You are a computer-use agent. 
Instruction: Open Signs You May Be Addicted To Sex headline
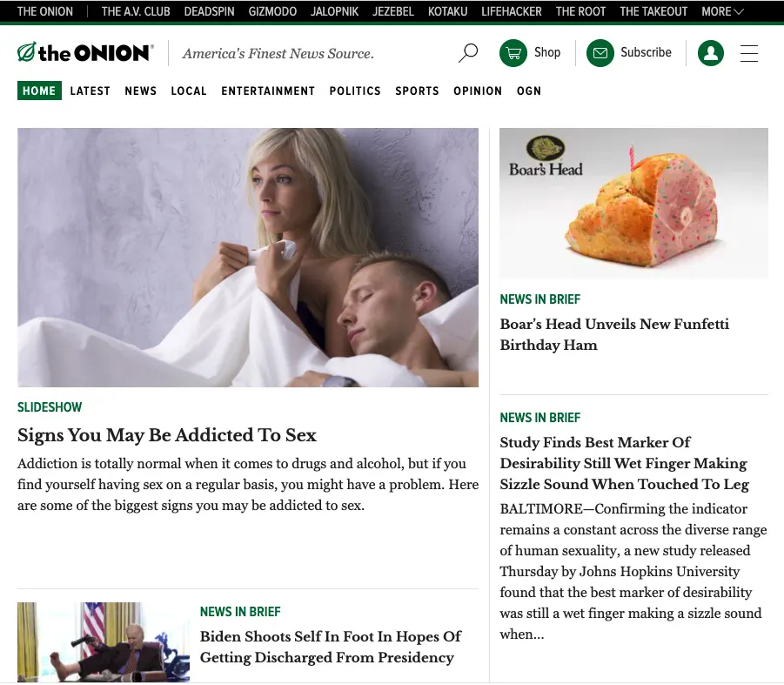pyautogui.click(x=167, y=435)
